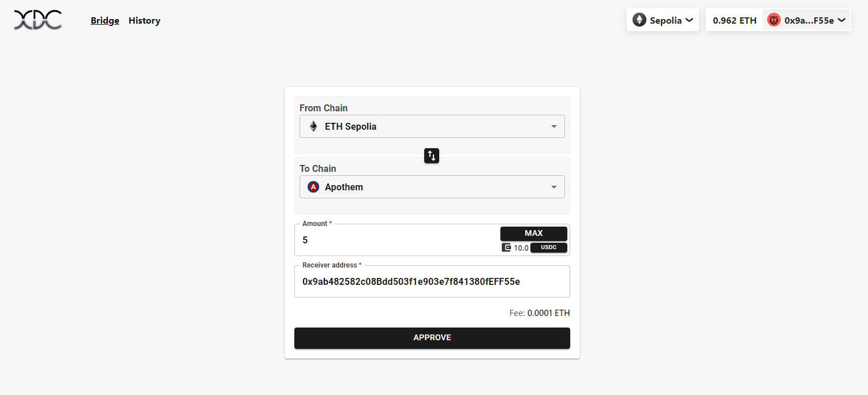Image resolution: width=868 pixels, height=395 pixels.
Task: Click the Receiver address field
Action: coord(432,281)
